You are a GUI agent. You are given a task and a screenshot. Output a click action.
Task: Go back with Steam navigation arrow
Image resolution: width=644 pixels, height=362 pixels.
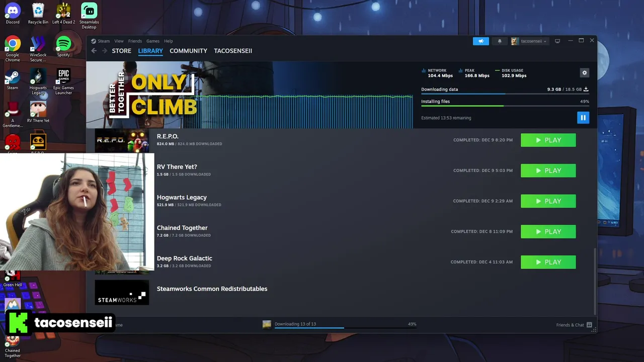pos(94,51)
